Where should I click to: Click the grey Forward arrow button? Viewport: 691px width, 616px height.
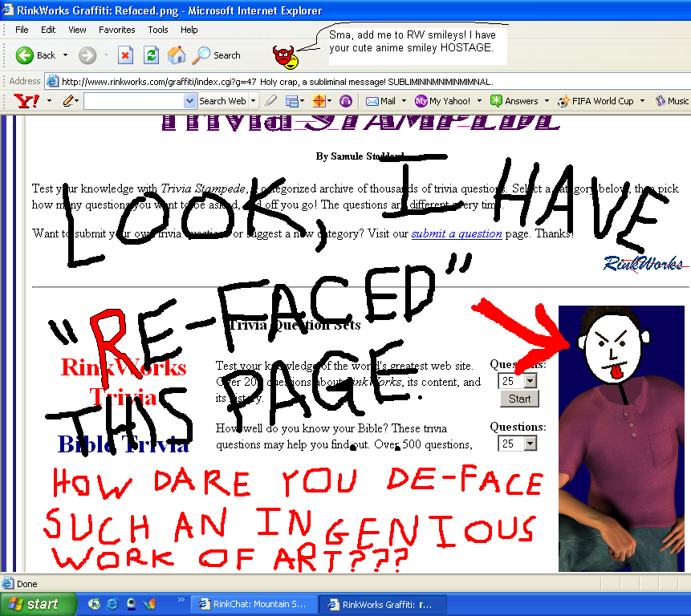[87, 55]
